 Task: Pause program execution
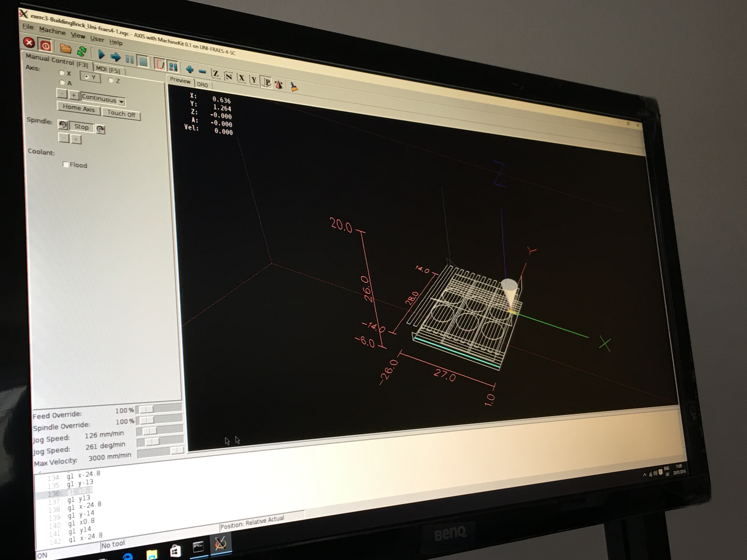click(x=129, y=59)
